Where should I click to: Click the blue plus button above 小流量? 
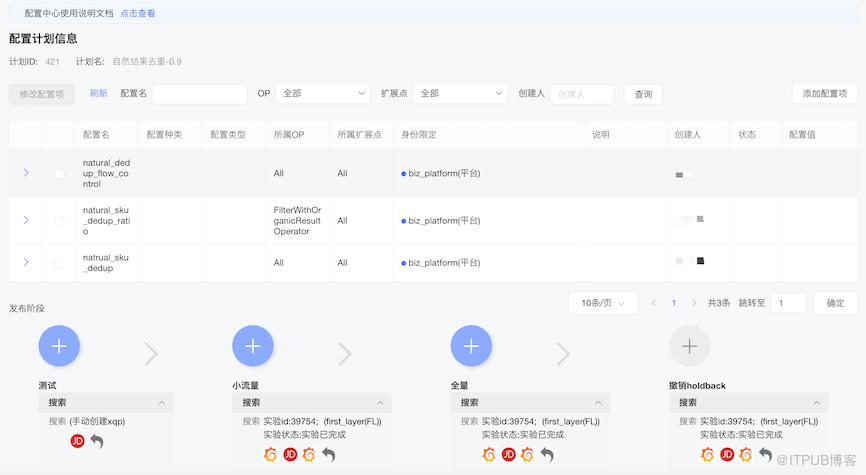(x=252, y=345)
